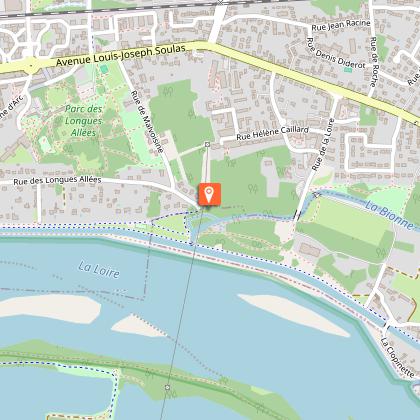Click the green pitch square near Parc des Longues Allées
Image resolution: width=420 pixels, height=420 pixels.
[x=104, y=69]
